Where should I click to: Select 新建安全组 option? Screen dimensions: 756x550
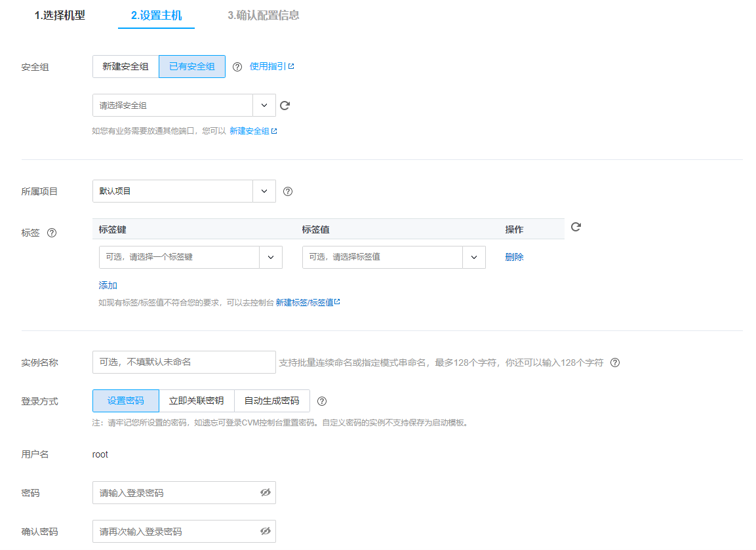[x=126, y=67]
